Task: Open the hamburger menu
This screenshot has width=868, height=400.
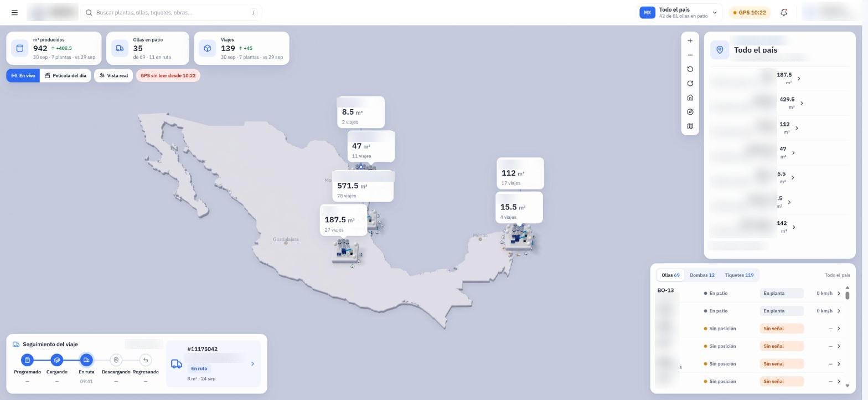Action: (x=14, y=12)
